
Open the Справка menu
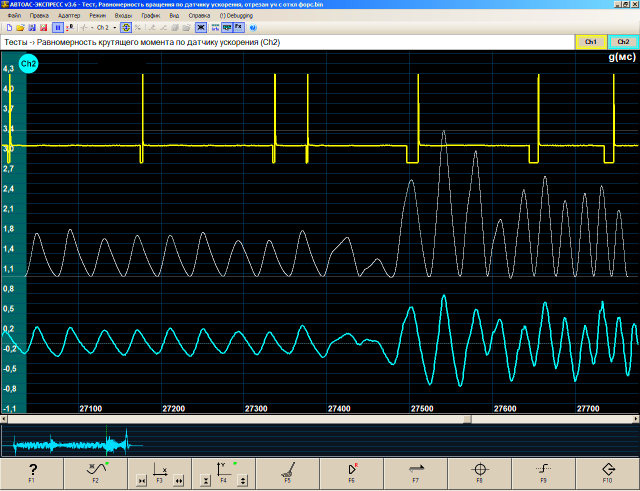pos(200,16)
